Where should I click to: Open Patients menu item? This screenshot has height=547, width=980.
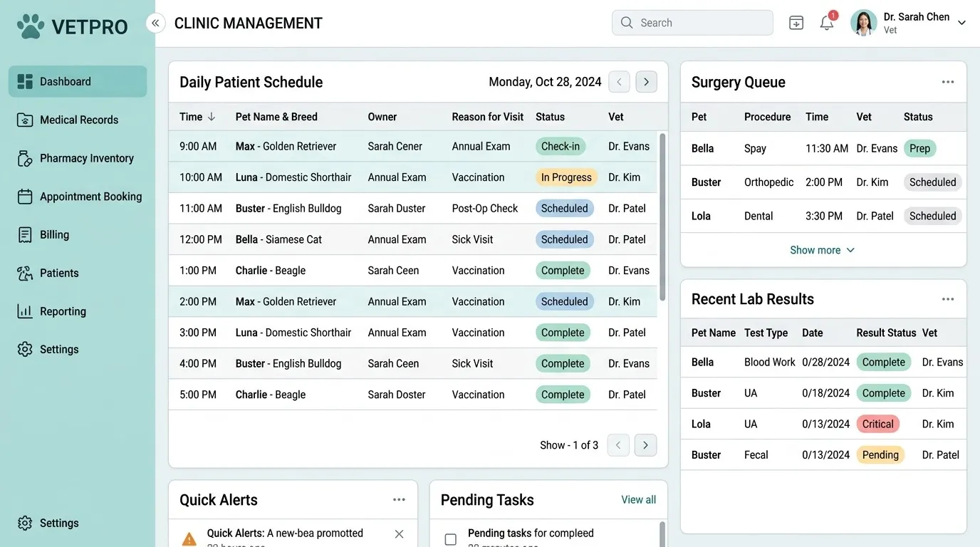pos(78,273)
